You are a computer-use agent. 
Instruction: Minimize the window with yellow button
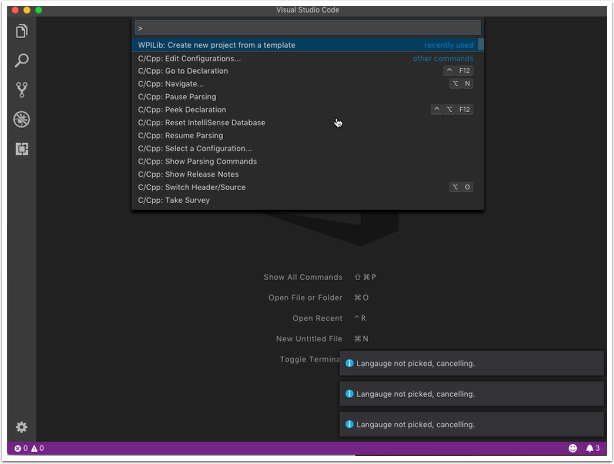(27, 10)
